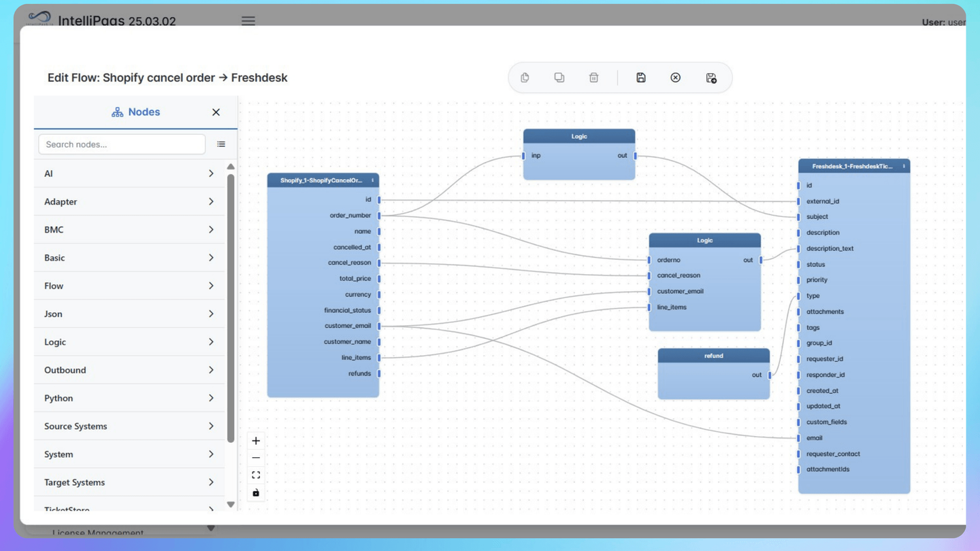The image size is (980, 551).
Task: Expand the Json node category
Action: click(x=129, y=314)
